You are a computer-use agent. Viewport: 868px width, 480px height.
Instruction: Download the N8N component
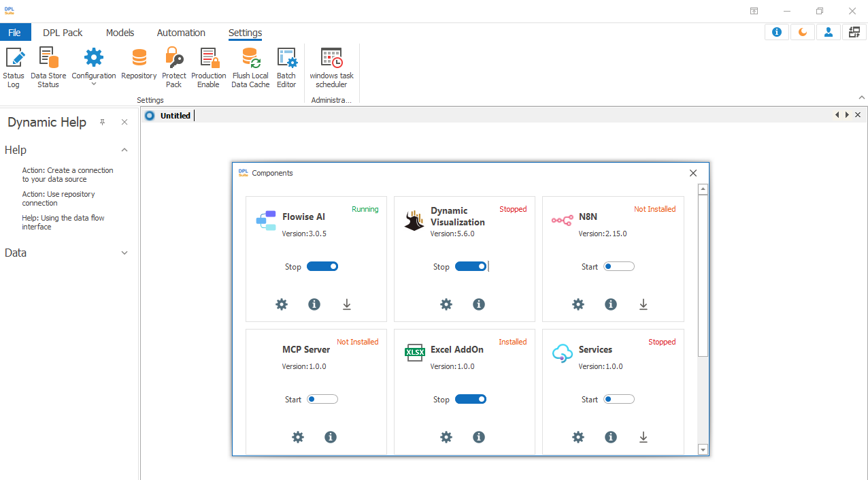point(644,304)
